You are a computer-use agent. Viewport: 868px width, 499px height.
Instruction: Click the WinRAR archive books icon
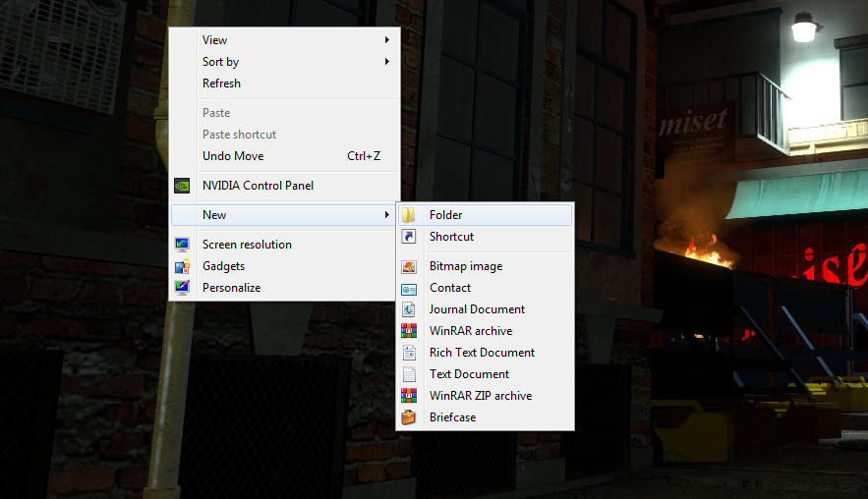[409, 331]
